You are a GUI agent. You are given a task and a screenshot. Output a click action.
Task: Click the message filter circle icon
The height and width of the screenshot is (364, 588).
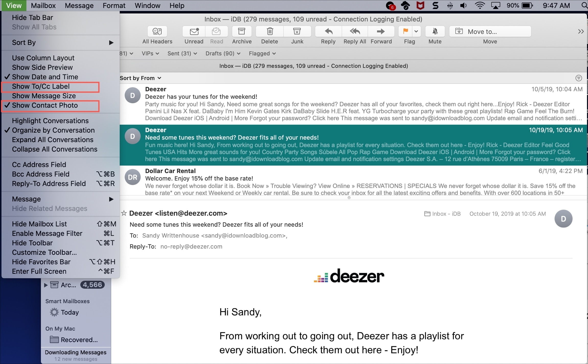579,78
